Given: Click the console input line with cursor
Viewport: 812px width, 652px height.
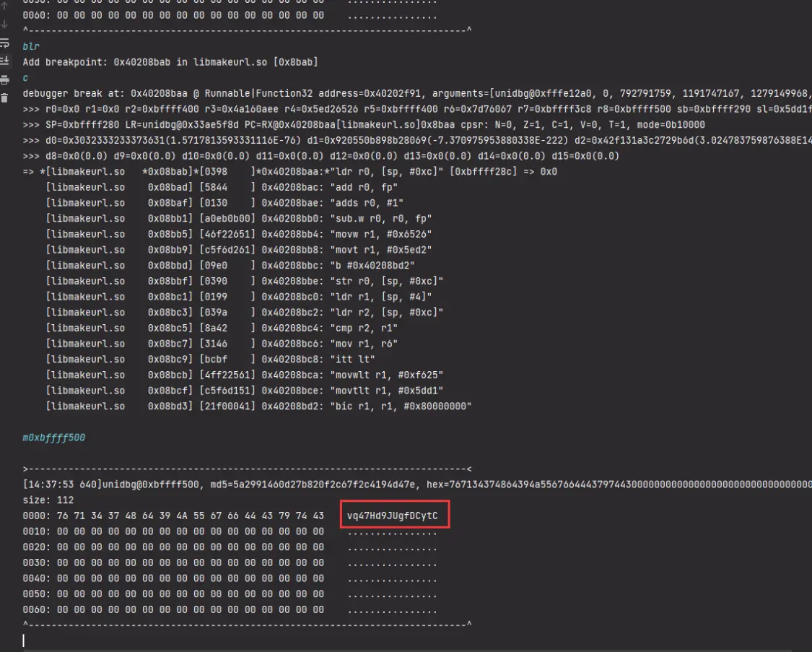Looking at the screenshot, I should pos(417,640).
